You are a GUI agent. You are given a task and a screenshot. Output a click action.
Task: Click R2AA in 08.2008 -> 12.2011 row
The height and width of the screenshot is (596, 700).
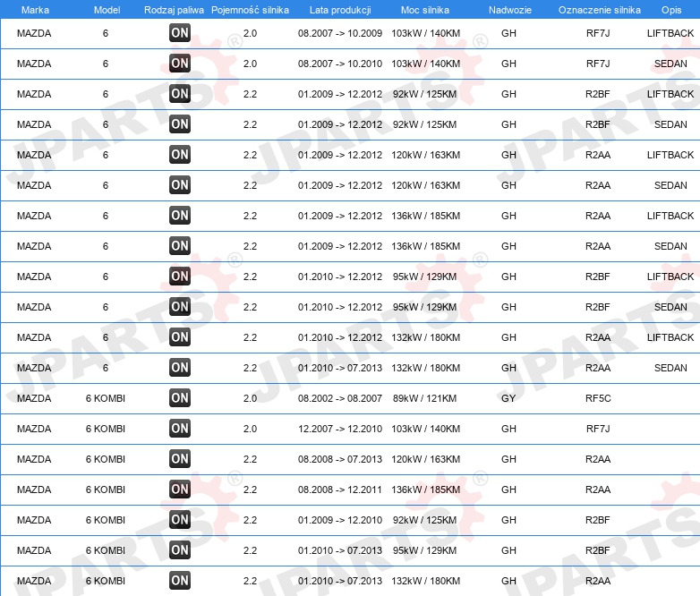tap(598, 490)
